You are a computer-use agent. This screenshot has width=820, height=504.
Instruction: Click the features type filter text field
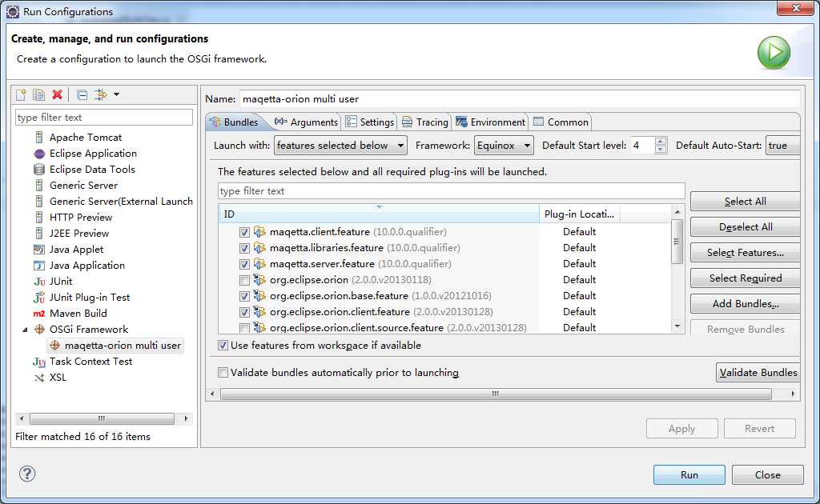coord(452,190)
